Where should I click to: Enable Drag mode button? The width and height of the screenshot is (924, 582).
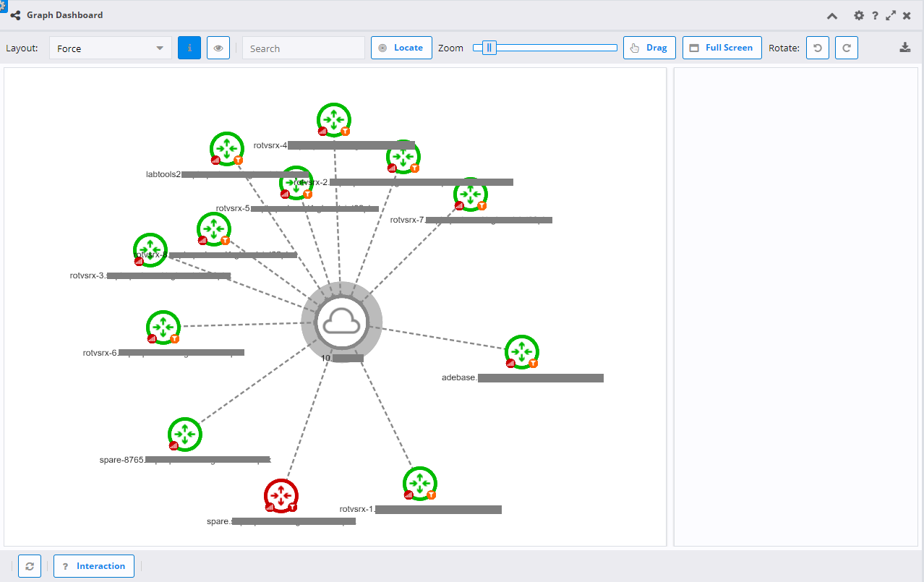pyautogui.click(x=649, y=48)
